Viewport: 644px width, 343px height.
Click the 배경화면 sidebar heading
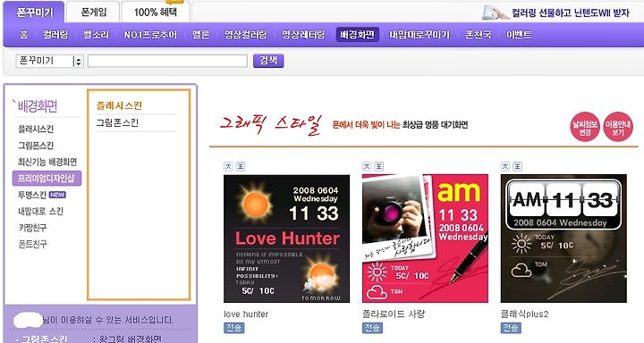[37, 106]
